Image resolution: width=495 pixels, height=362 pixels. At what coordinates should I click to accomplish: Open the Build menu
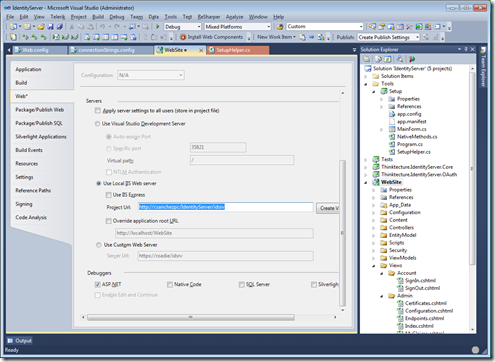98,17
